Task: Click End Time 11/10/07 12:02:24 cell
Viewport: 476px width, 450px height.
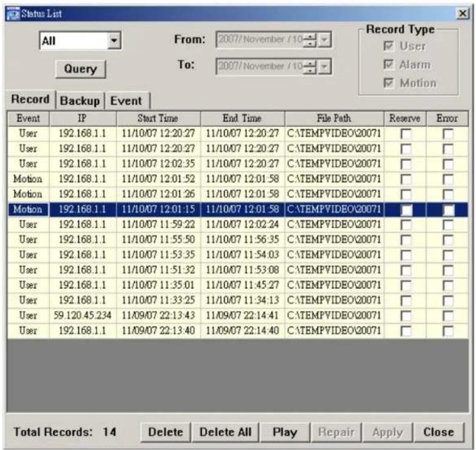Action: (x=243, y=224)
